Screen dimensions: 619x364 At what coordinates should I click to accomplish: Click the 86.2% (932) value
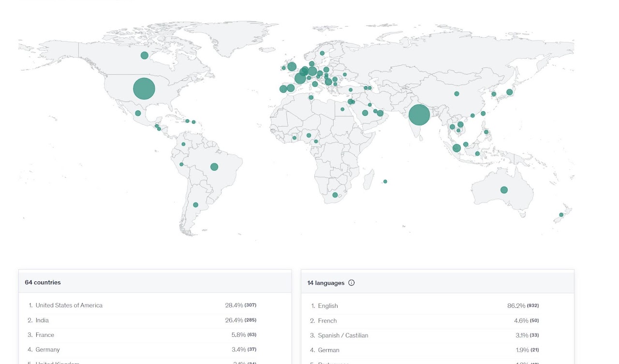tap(523, 306)
